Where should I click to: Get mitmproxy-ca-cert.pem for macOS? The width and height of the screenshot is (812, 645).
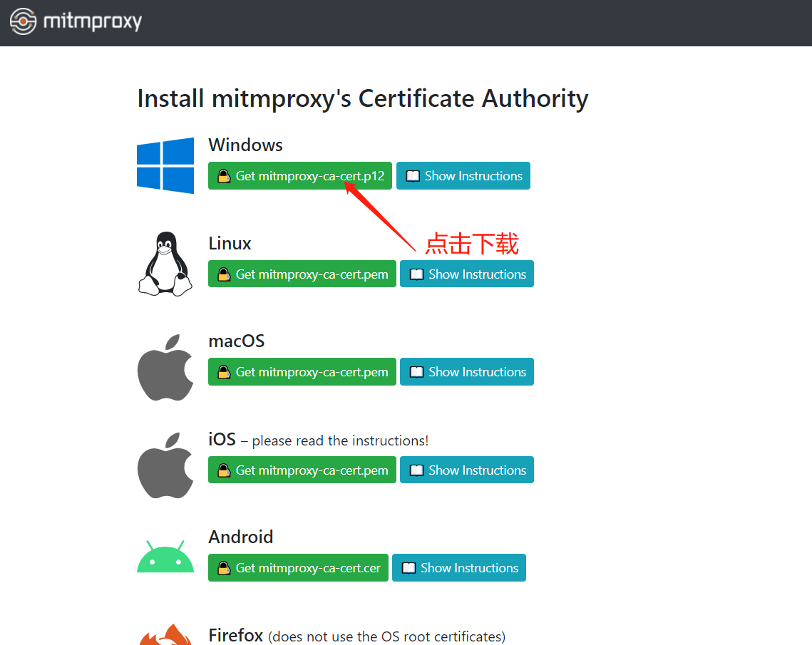pos(302,372)
